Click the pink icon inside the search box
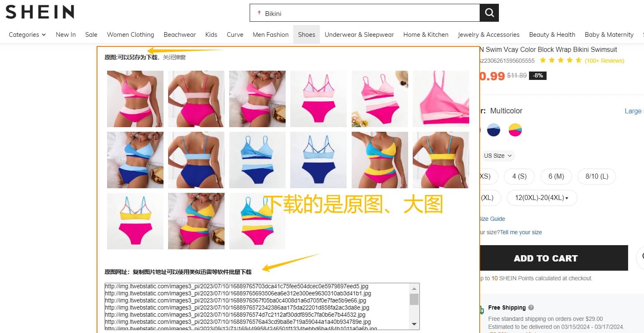This screenshot has width=644, height=333. (258, 13)
